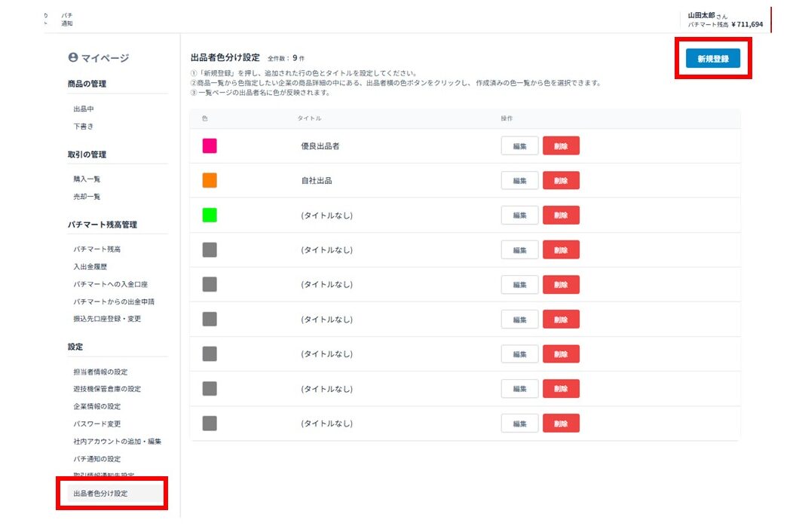Select the orange swatch beside 自社出品

[x=210, y=181]
